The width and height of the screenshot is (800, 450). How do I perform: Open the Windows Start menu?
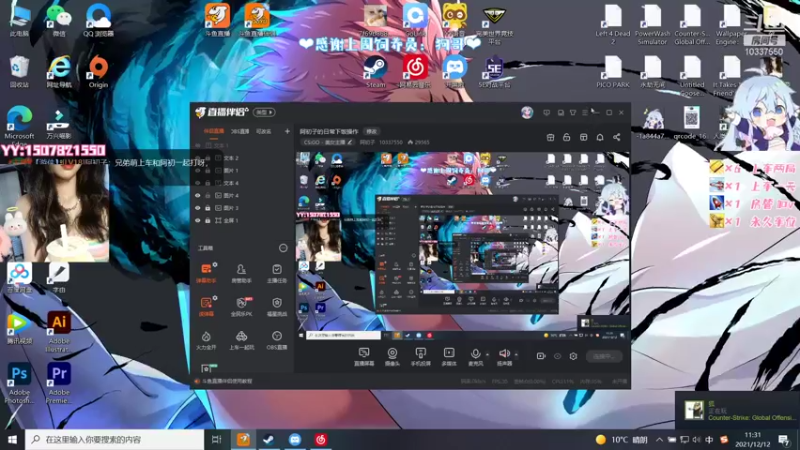point(12,439)
